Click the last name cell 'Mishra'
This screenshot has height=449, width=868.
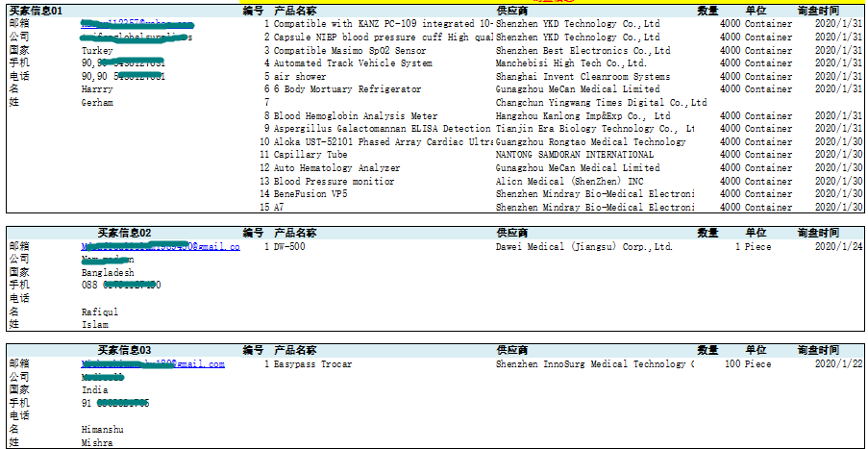click(x=97, y=443)
